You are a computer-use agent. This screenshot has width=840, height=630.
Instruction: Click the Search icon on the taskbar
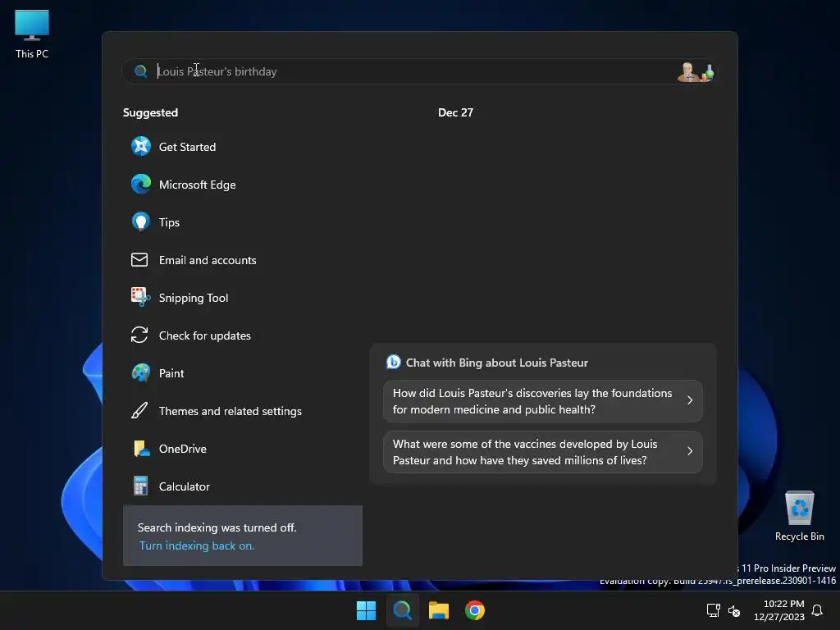pyautogui.click(x=402, y=610)
